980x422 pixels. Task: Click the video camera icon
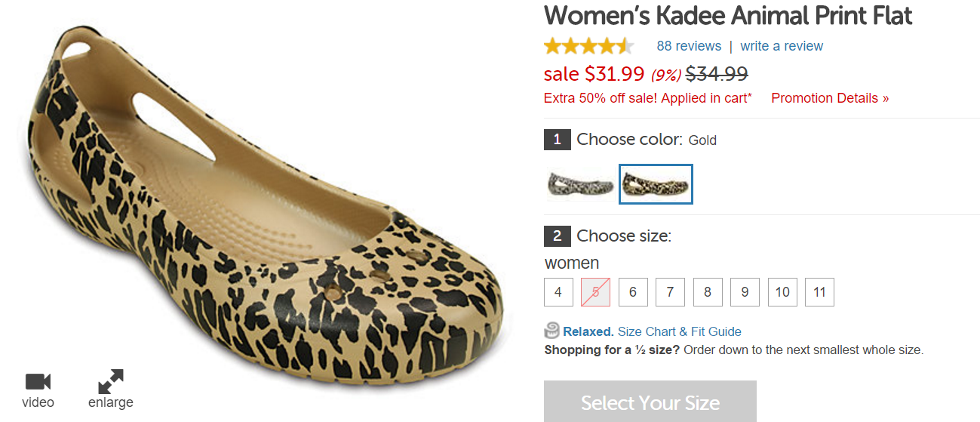click(x=37, y=381)
